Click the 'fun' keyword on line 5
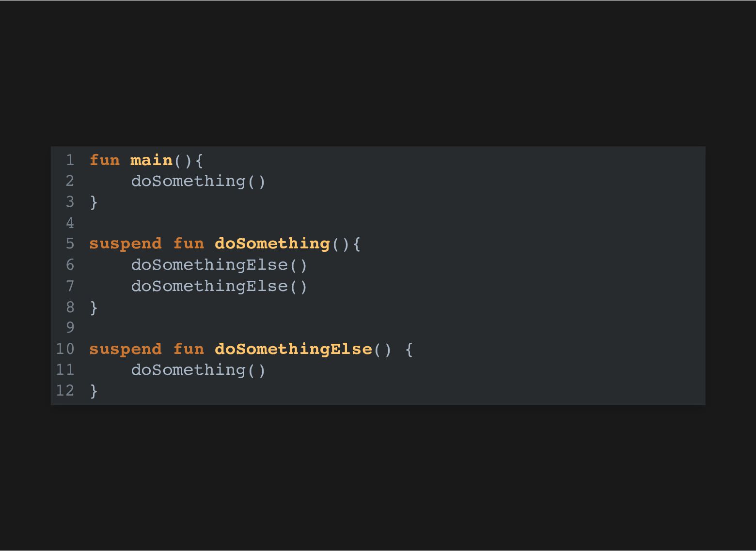This screenshot has height=551, width=756. pyautogui.click(x=189, y=244)
